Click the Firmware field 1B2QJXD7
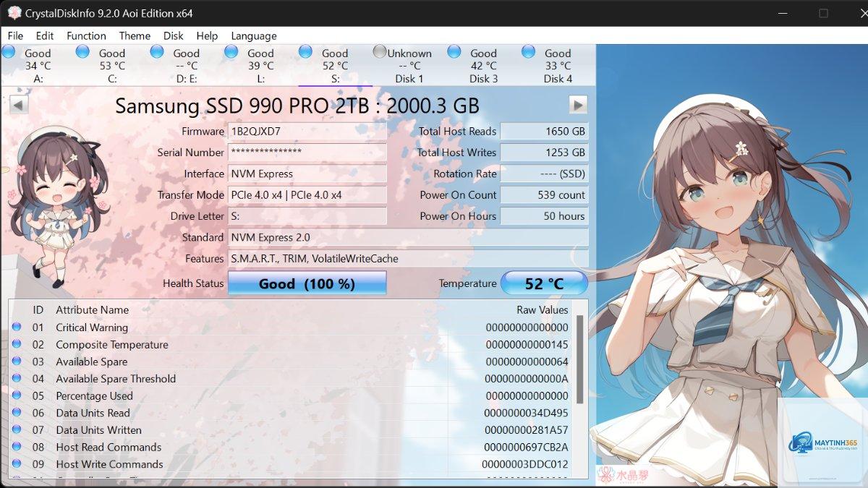 [x=307, y=132]
